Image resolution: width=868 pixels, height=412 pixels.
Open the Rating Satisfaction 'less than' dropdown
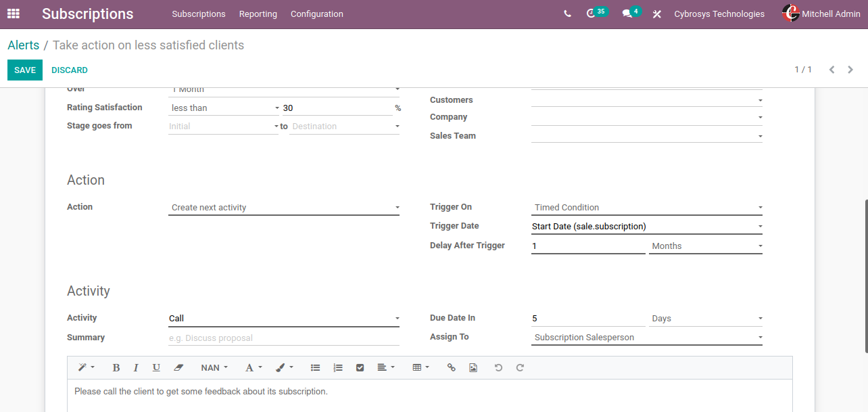(224, 108)
